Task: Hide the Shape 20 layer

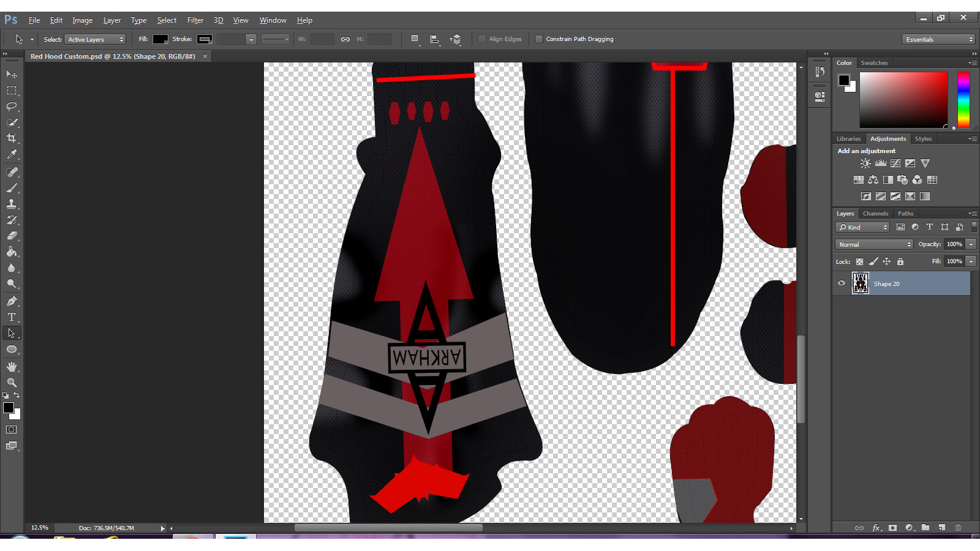Action: point(842,283)
